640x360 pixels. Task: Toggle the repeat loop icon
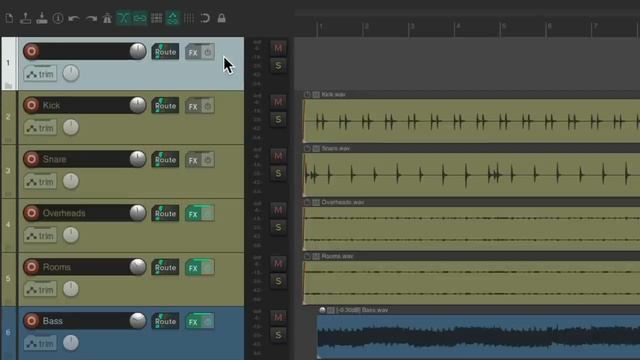(205, 18)
